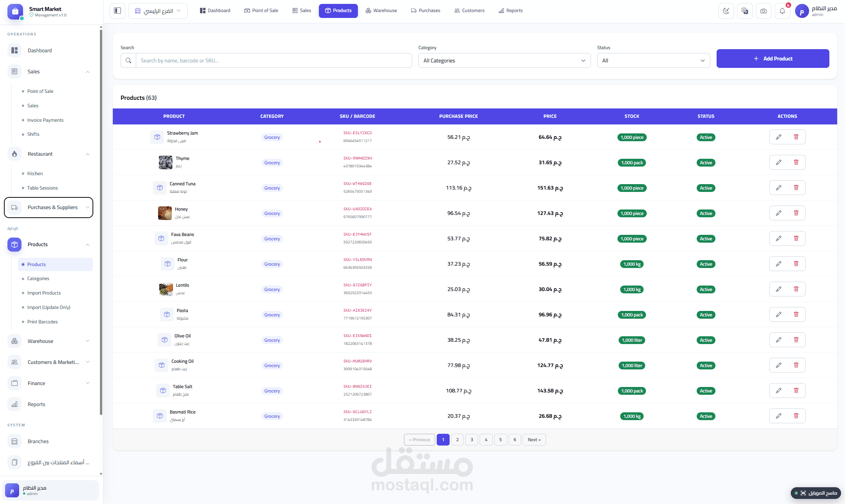The width and height of the screenshot is (845, 504).
Task: Open the Reports top navigation tab
Action: (x=511, y=11)
